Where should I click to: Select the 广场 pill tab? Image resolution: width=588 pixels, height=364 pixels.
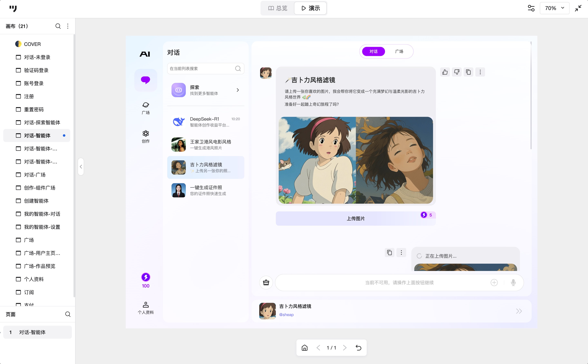point(399,51)
